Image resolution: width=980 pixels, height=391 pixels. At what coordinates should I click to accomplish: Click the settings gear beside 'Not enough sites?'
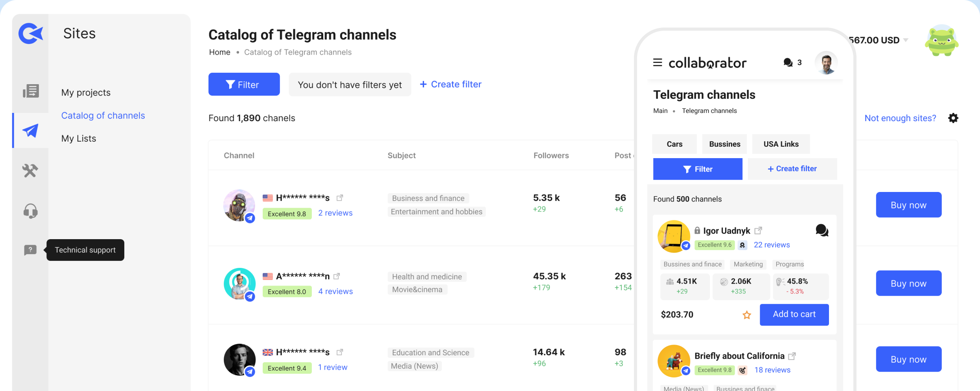[953, 118]
